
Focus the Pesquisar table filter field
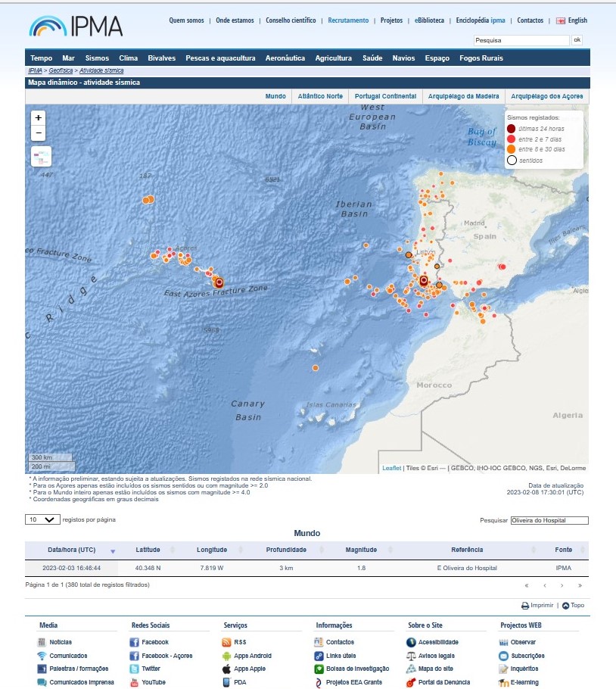point(549,520)
